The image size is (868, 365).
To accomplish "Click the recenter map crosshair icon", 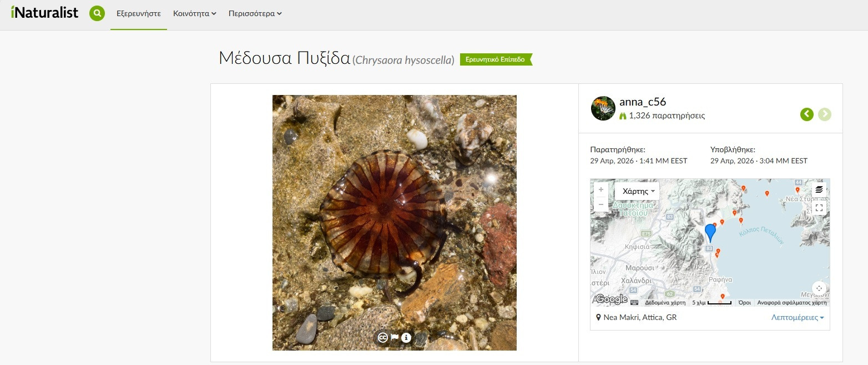I will (819, 288).
